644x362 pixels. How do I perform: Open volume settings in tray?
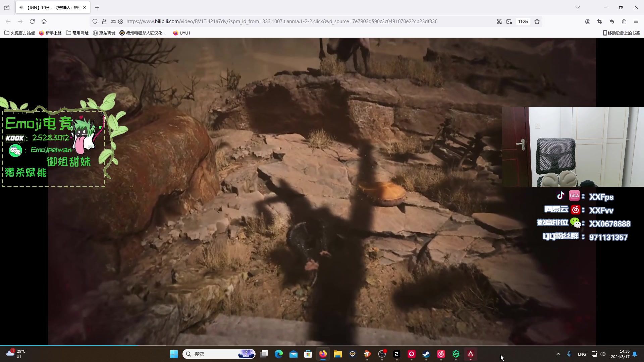coord(603,354)
